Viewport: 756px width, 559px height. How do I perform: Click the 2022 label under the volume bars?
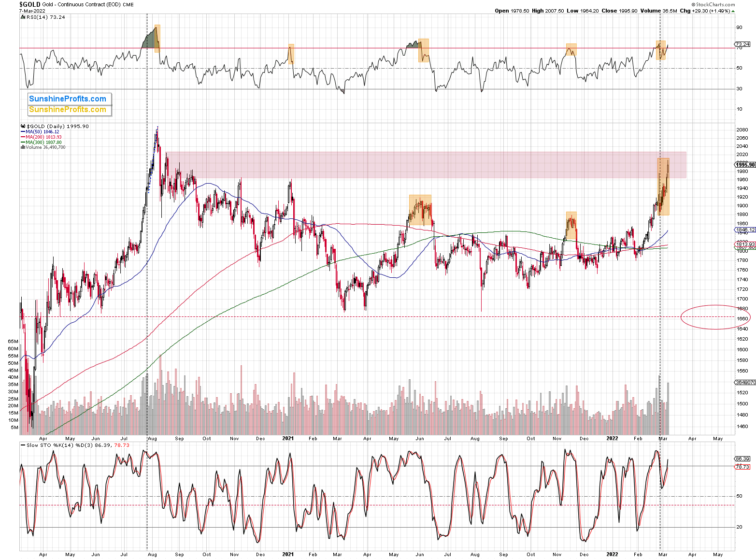(x=612, y=439)
